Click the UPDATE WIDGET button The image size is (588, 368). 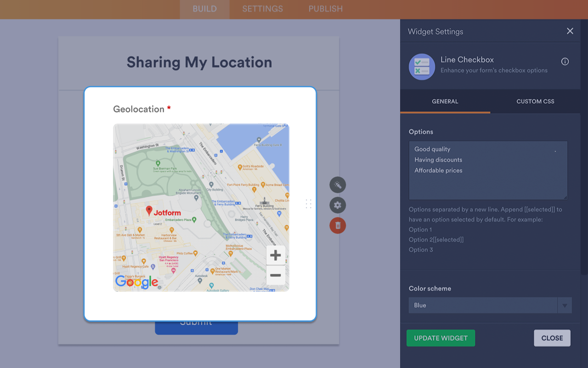[x=441, y=338]
